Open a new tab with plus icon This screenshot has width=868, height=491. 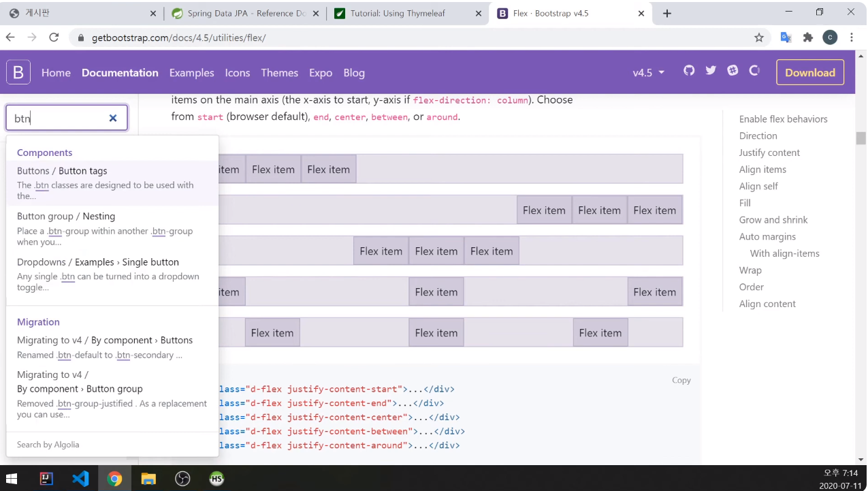(667, 14)
